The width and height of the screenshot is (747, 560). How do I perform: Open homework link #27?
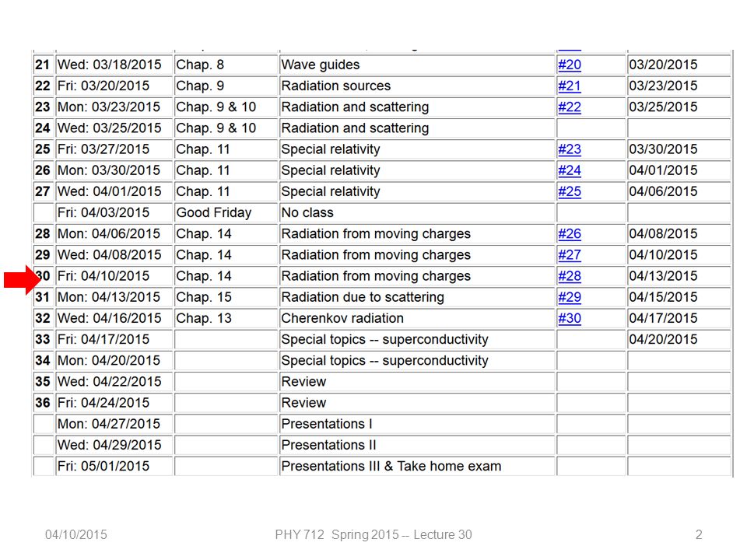(x=570, y=255)
